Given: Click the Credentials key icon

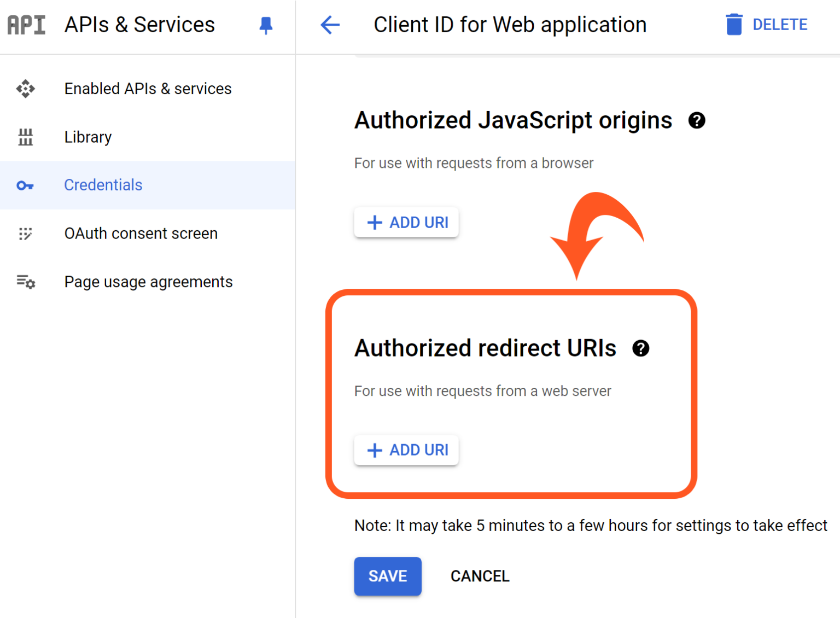Looking at the screenshot, I should pos(26,185).
